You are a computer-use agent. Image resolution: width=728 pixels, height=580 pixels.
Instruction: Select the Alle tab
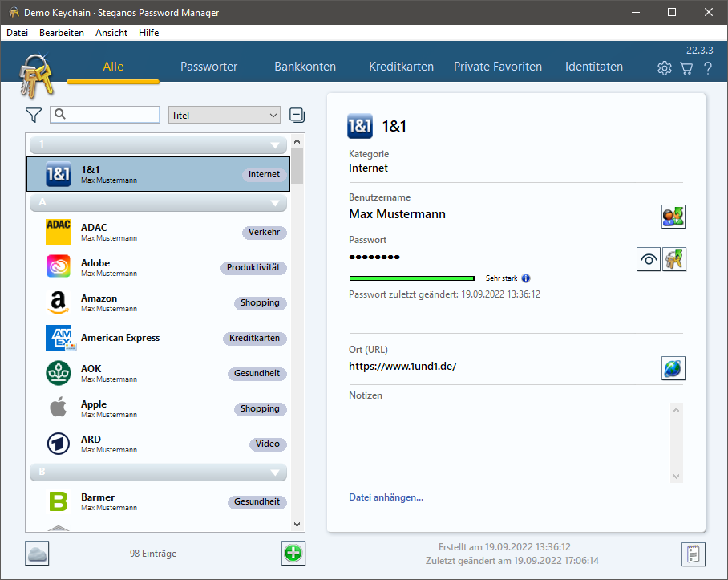coord(113,67)
